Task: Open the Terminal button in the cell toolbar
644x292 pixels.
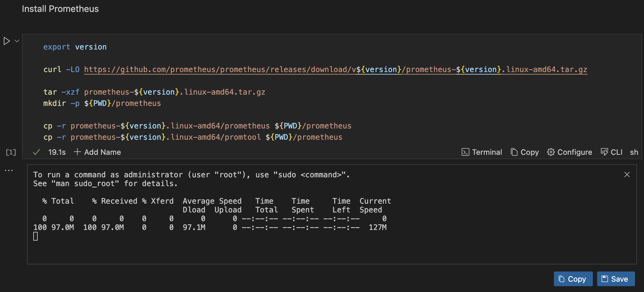Action: [482, 152]
